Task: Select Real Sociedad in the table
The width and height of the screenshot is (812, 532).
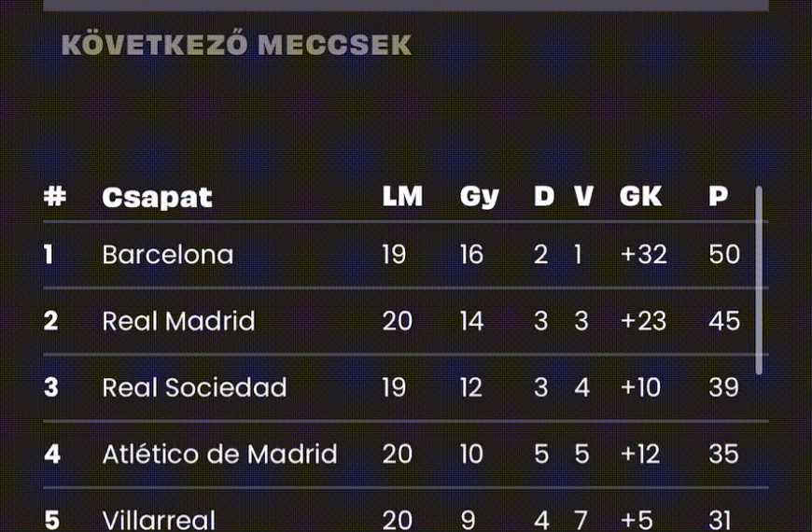Action: pos(194,387)
